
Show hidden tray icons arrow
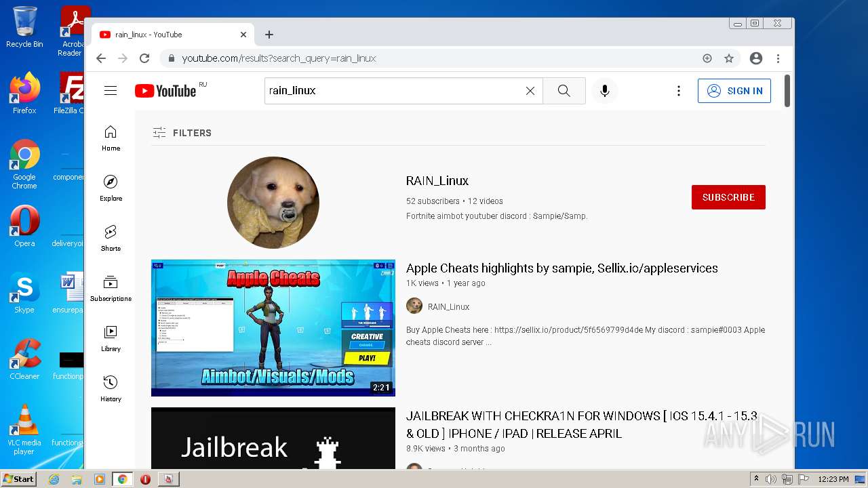[x=755, y=479]
